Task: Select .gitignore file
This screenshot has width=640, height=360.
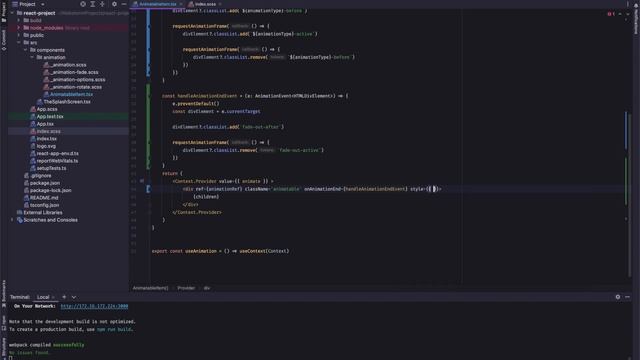Action: tap(40, 176)
